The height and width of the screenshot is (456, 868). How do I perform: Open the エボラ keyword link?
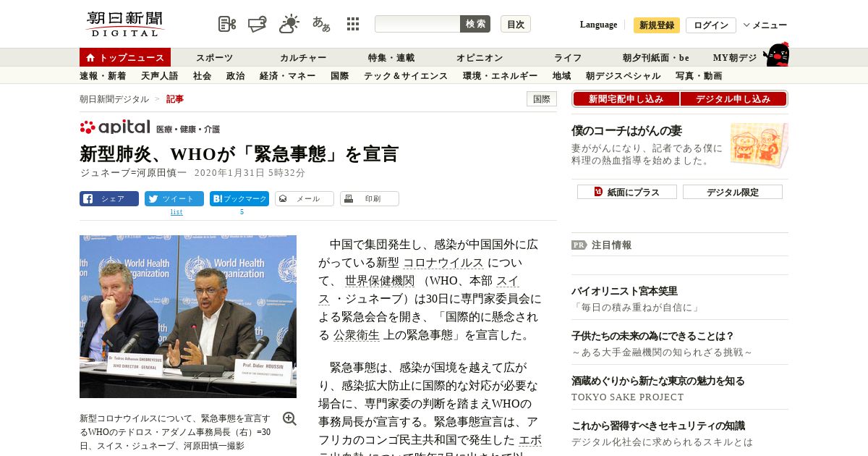pyautogui.click(x=530, y=440)
